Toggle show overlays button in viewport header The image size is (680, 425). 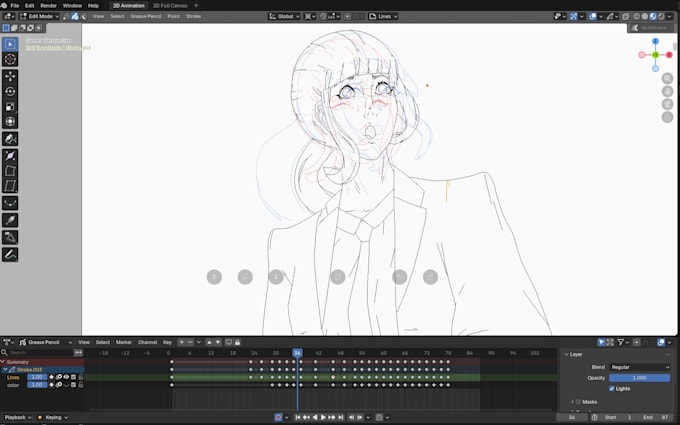tap(593, 16)
